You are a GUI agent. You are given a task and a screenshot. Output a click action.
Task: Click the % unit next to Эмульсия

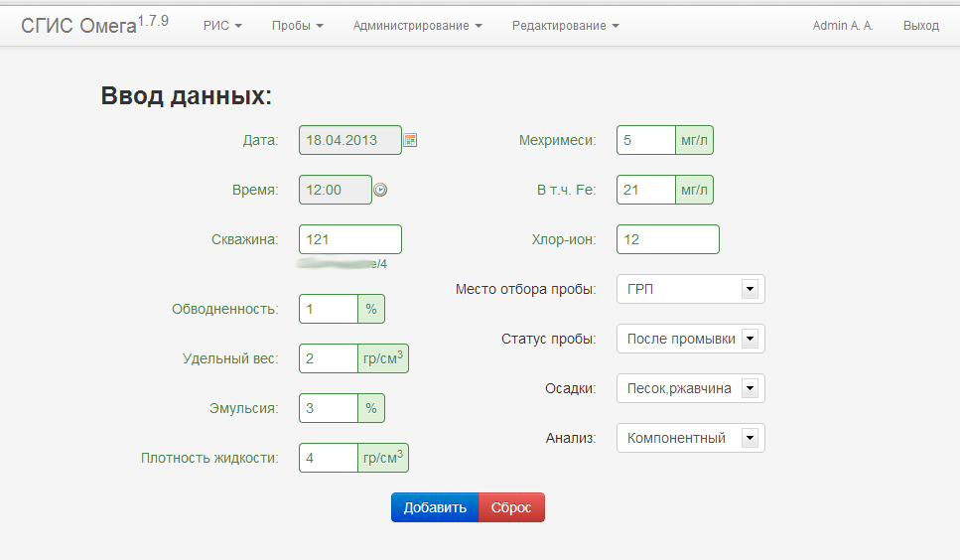click(371, 408)
